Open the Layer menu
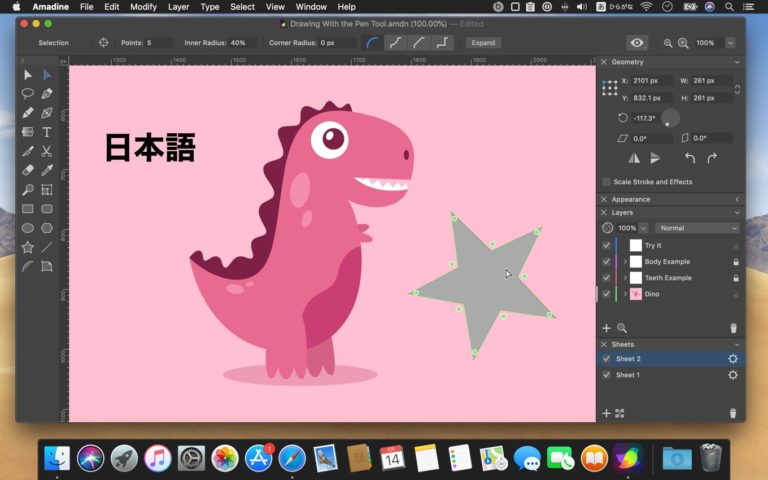768x480 pixels. pyautogui.click(x=178, y=7)
